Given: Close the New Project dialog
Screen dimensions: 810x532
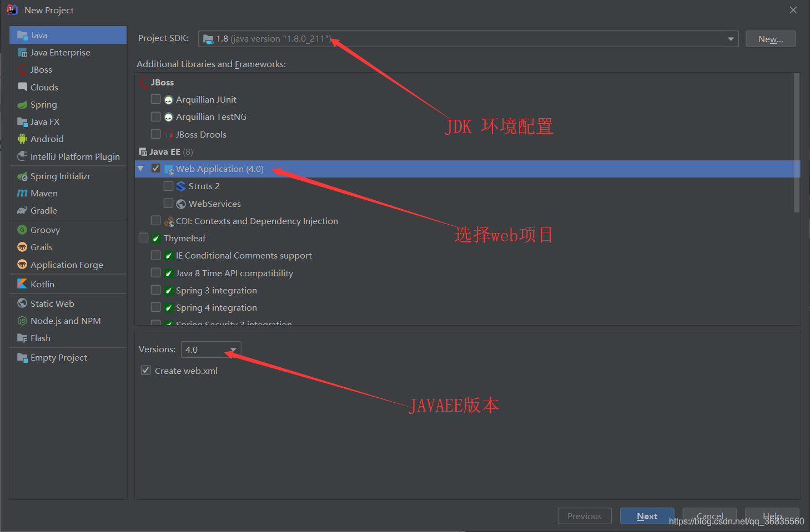Looking at the screenshot, I should [x=793, y=10].
